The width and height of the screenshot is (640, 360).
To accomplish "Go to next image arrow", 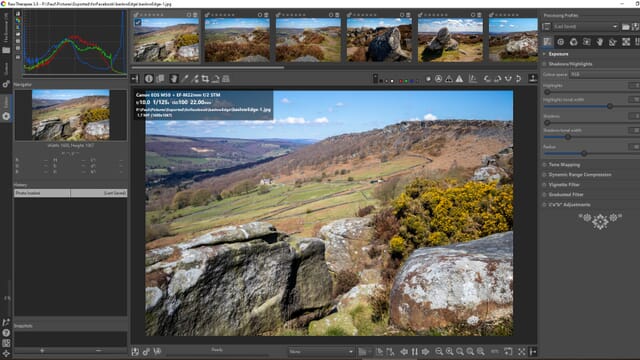I will tap(425, 351).
